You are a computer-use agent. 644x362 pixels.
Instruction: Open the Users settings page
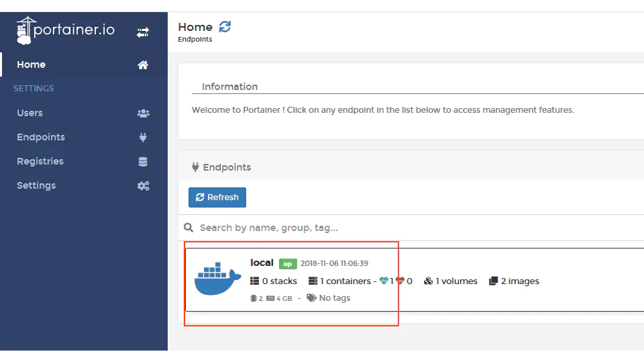30,114
